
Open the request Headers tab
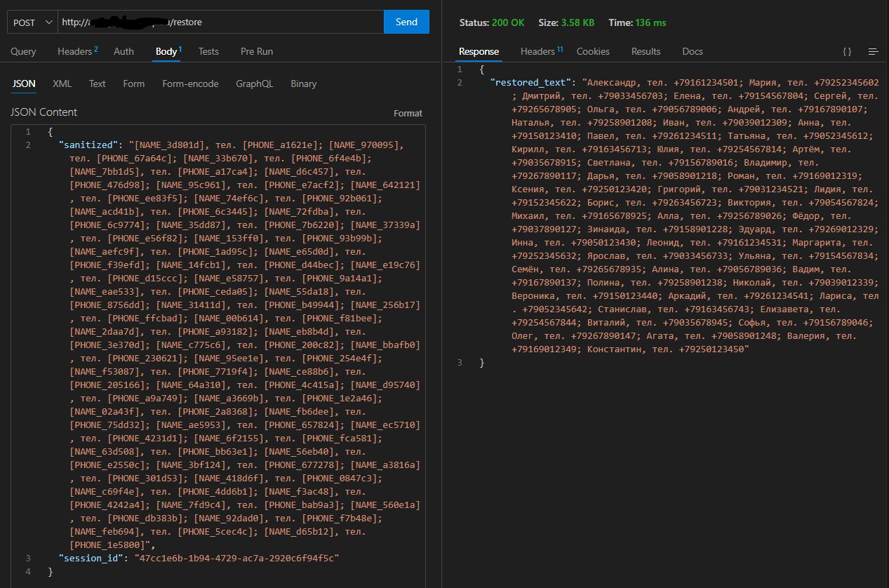pyautogui.click(x=76, y=52)
